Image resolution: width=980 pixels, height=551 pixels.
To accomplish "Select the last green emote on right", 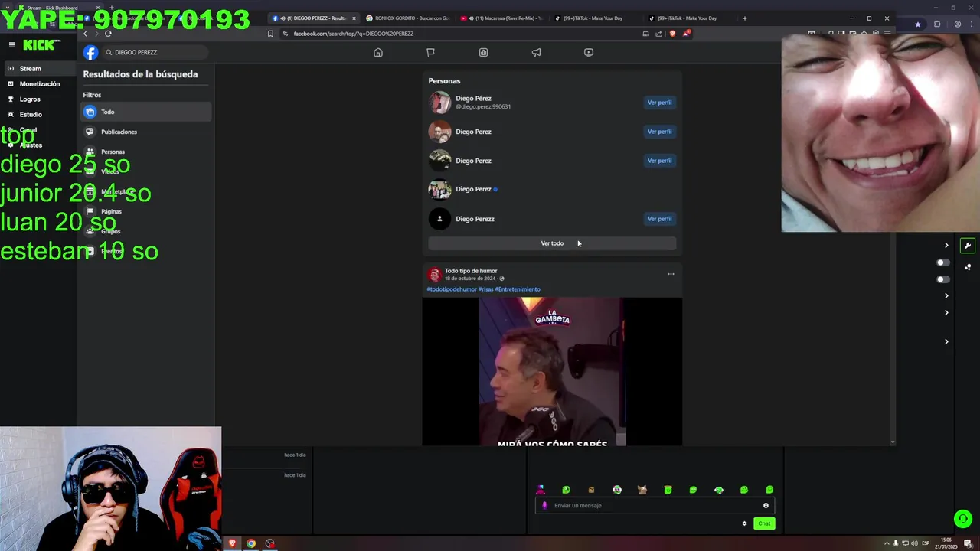I will 769,490.
